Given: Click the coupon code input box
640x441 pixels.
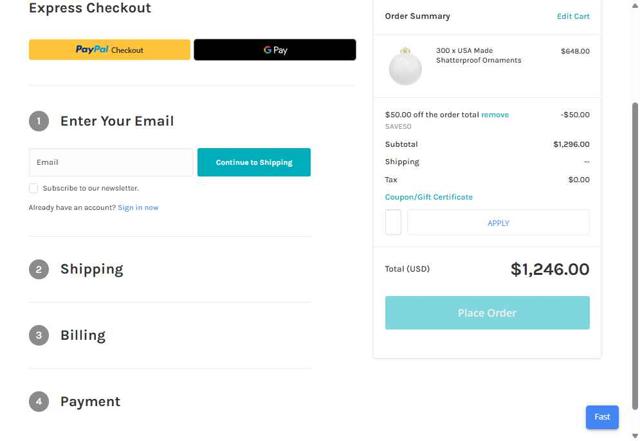Looking at the screenshot, I should 393,222.
